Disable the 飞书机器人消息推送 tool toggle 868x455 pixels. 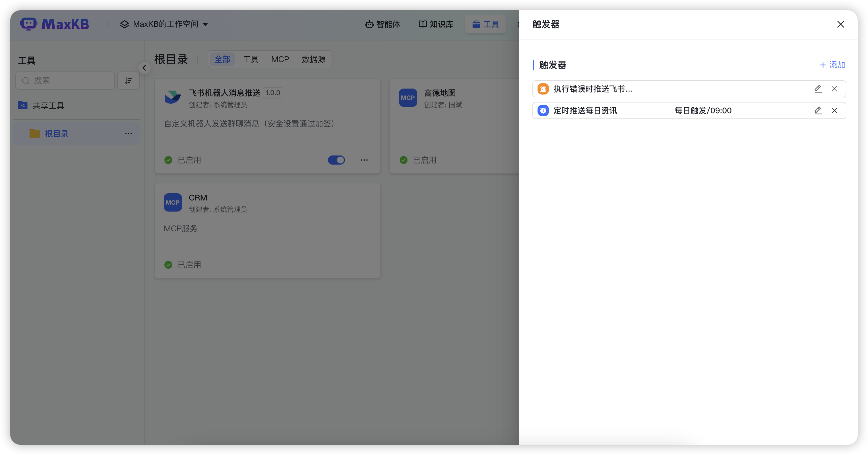(336, 160)
